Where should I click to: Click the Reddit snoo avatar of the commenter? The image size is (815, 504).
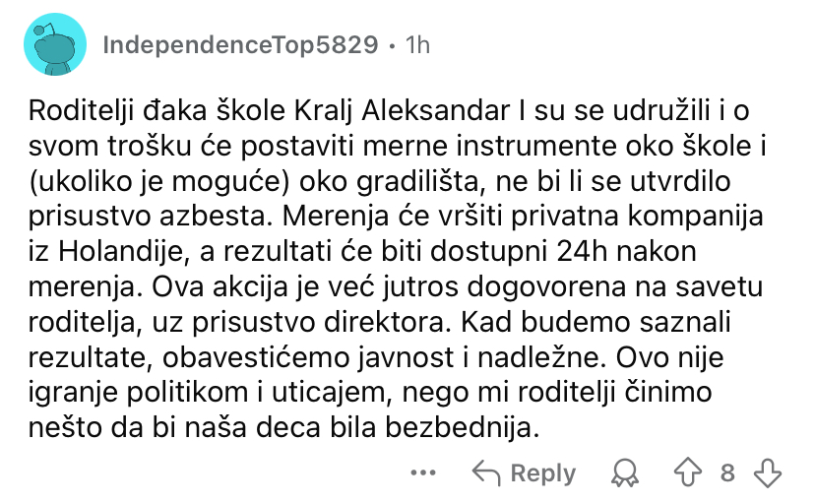point(52,45)
